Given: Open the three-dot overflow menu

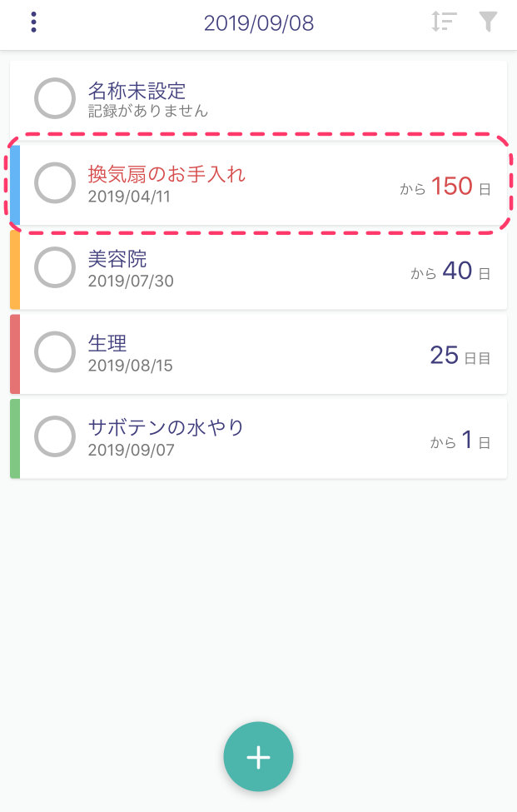Looking at the screenshot, I should coord(33,22).
